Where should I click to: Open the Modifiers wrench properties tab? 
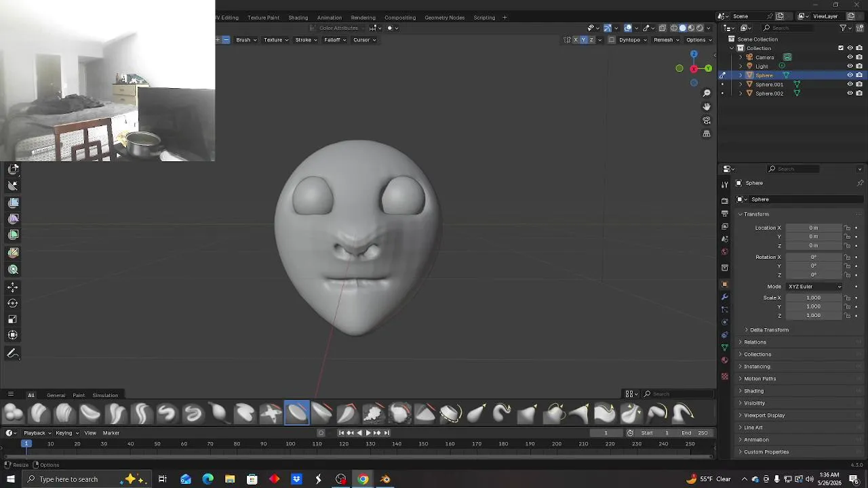tap(724, 297)
